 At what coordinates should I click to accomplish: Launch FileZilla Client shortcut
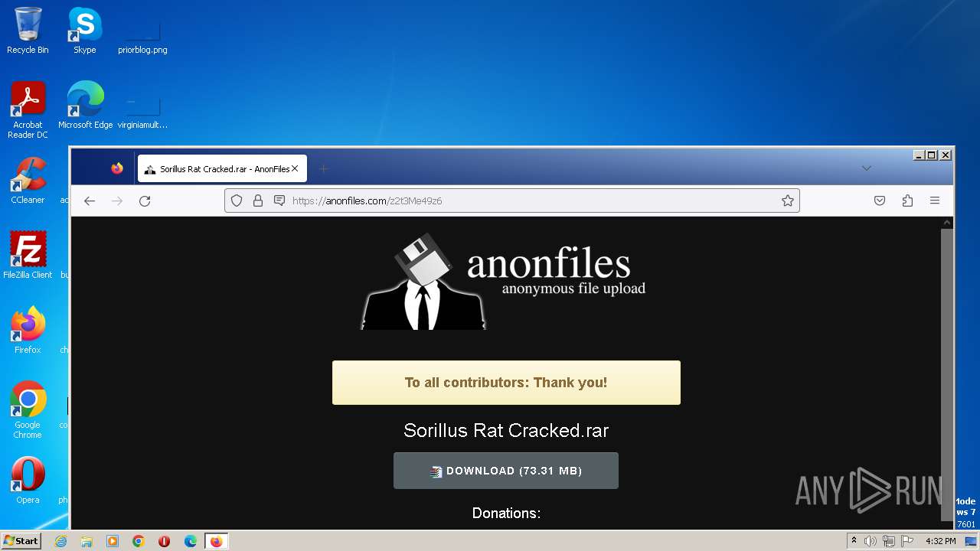pos(28,256)
